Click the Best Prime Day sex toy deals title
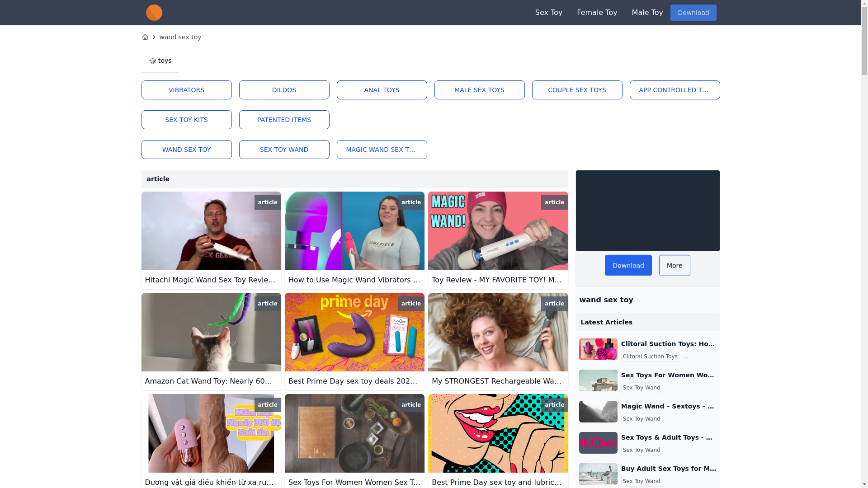Image resolution: width=868 pixels, height=488 pixels. [x=353, y=381]
